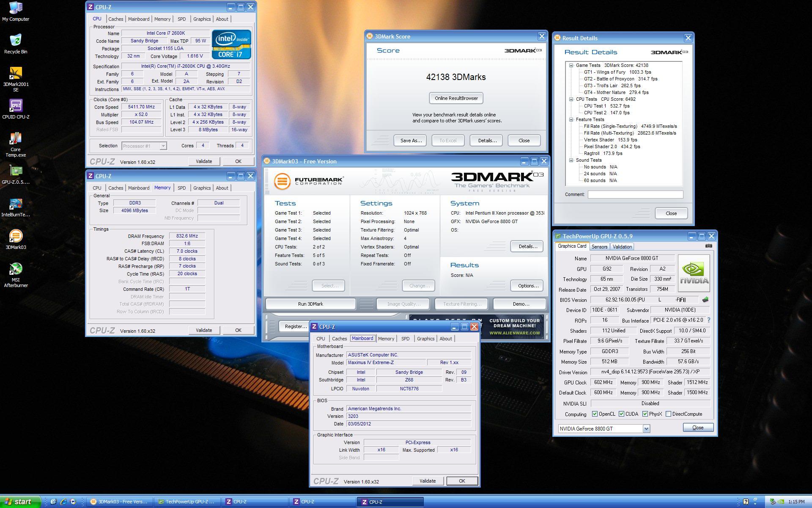Image resolution: width=812 pixels, height=508 pixels.
Task: Click BIOS save chip icon in GPU-Z
Action: pyautogui.click(x=705, y=300)
